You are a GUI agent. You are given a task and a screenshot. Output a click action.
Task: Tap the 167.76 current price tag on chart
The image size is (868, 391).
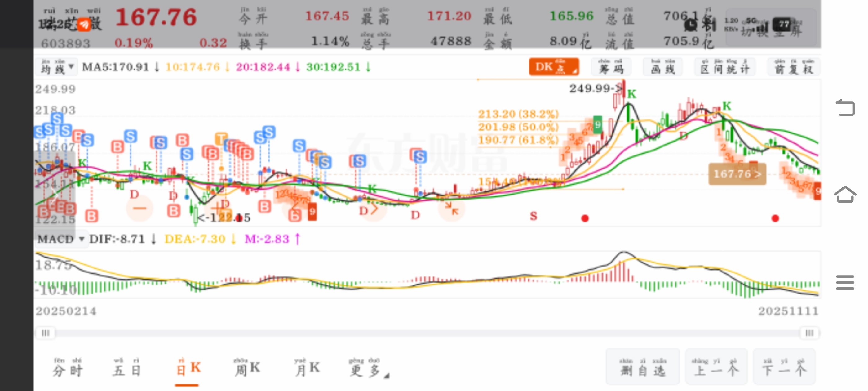tap(737, 174)
